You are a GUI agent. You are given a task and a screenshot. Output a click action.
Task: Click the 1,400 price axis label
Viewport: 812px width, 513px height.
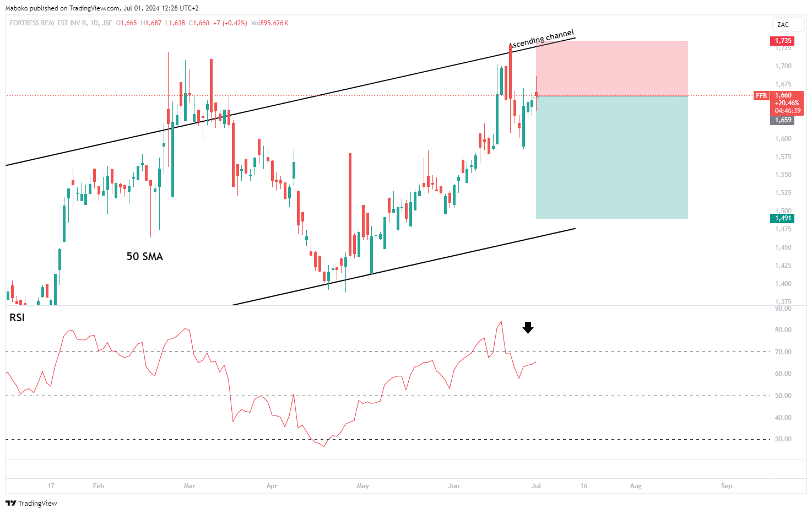[x=783, y=284]
